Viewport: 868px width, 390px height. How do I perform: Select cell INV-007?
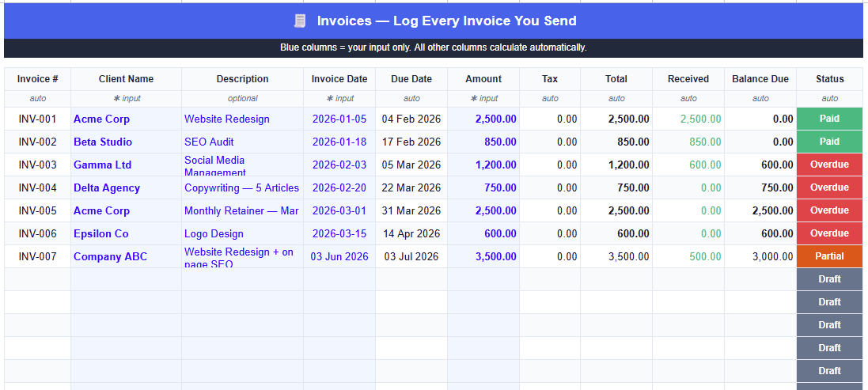[38, 256]
